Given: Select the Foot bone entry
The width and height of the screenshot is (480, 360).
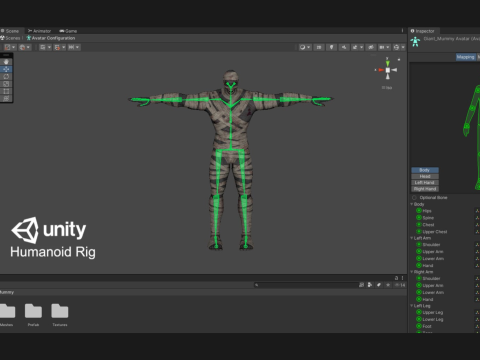Looking at the screenshot, I should [427, 326].
